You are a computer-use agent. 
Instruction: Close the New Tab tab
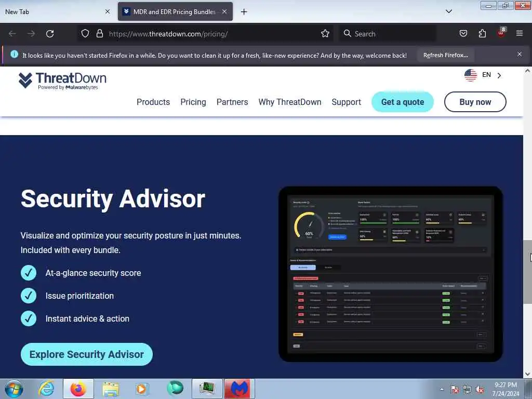tap(108, 11)
